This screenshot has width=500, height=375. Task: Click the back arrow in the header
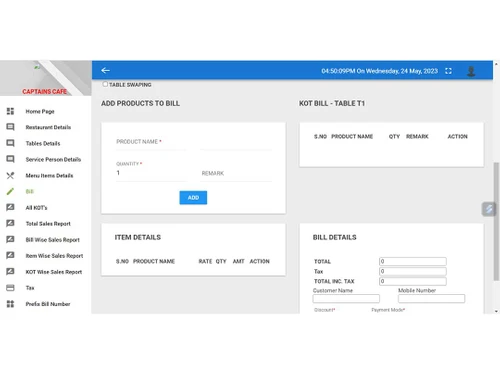tap(105, 70)
